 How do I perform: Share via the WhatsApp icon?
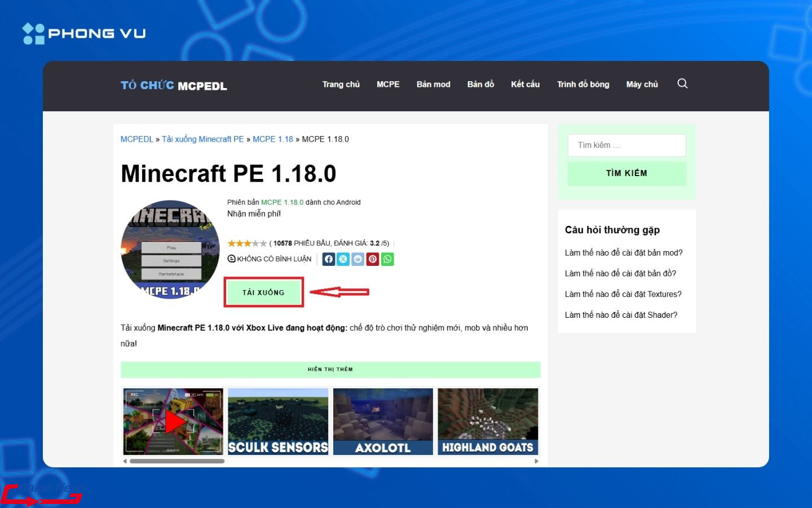[x=387, y=259]
